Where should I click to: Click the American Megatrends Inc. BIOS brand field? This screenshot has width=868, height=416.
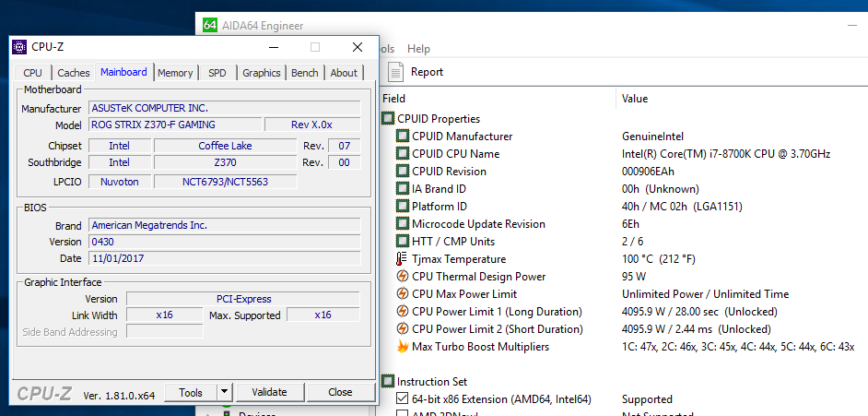(x=225, y=225)
